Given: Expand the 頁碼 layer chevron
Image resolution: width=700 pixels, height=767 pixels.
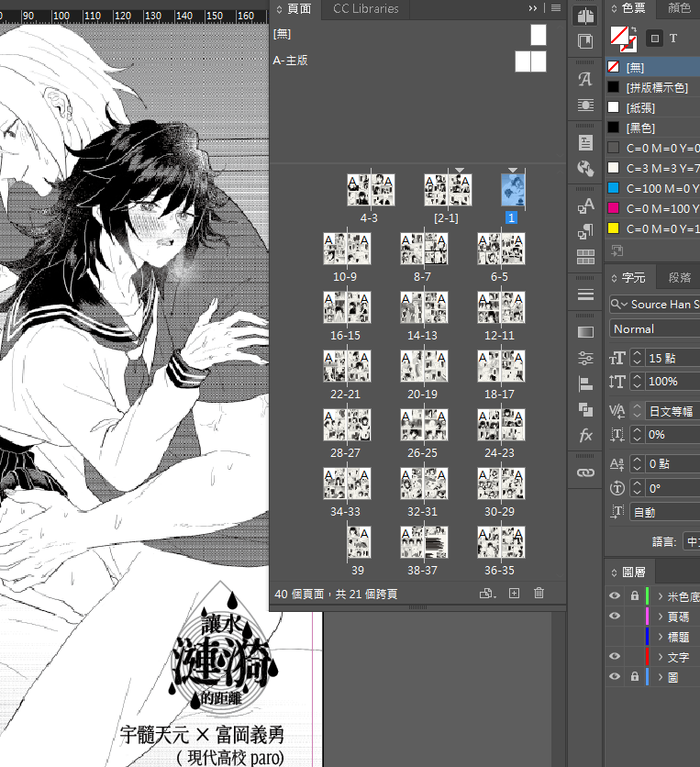Looking at the screenshot, I should coord(661,617).
